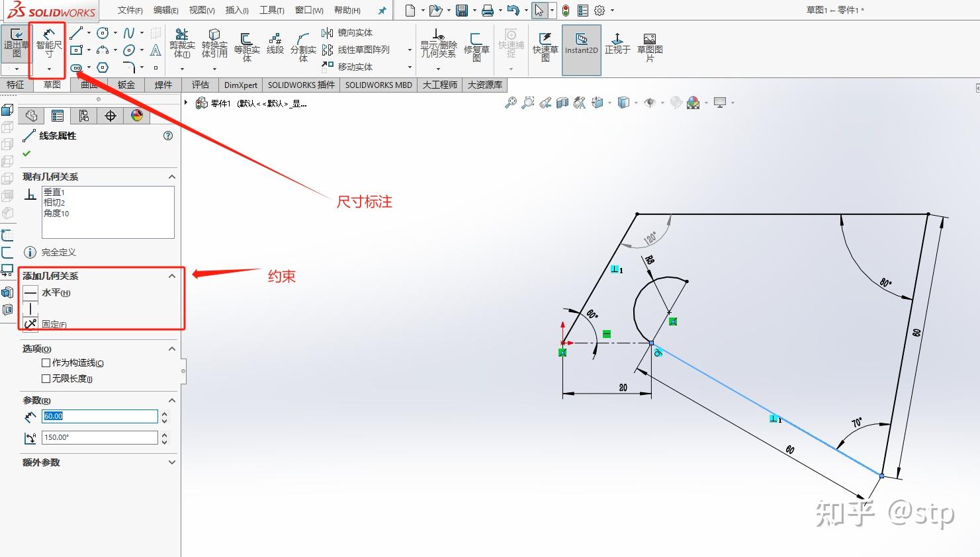Click the 显示/删除几何关系 tool
The width and height of the screenshot is (980, 557).
click(438, 44)
